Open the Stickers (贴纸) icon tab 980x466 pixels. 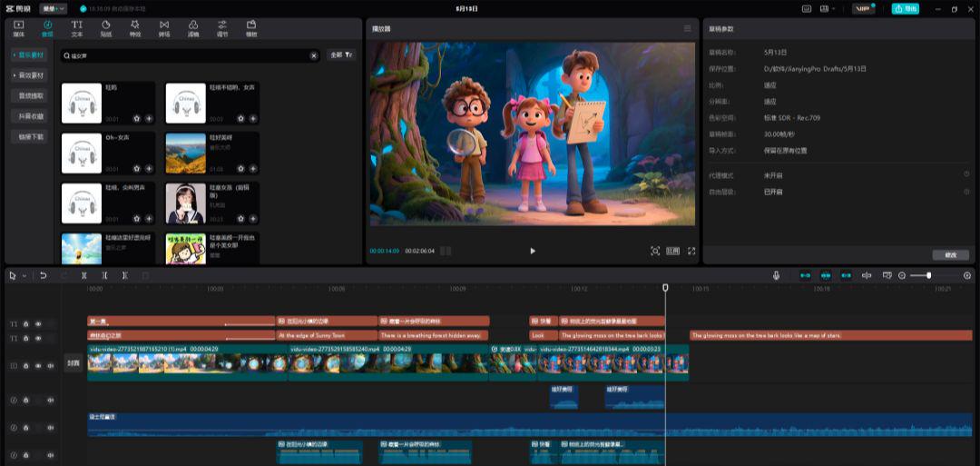pyautogui.click(x=106, y=27)
